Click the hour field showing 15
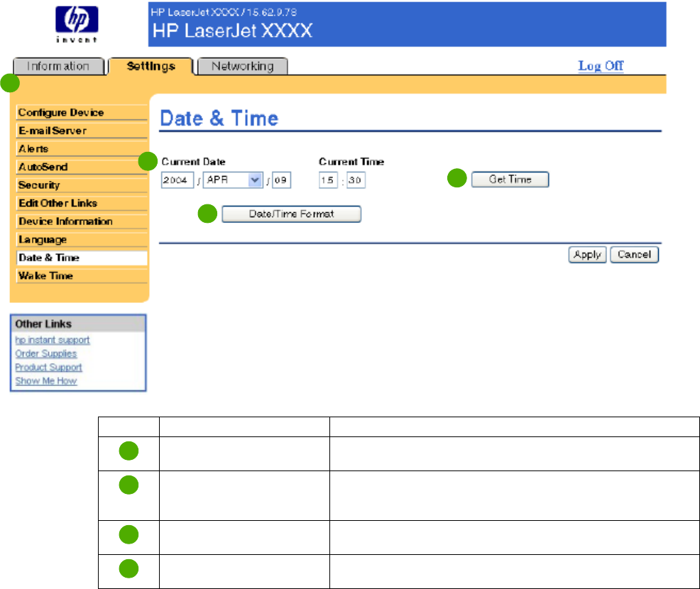Viewport: 700px width, 589px height. [327, 181]
